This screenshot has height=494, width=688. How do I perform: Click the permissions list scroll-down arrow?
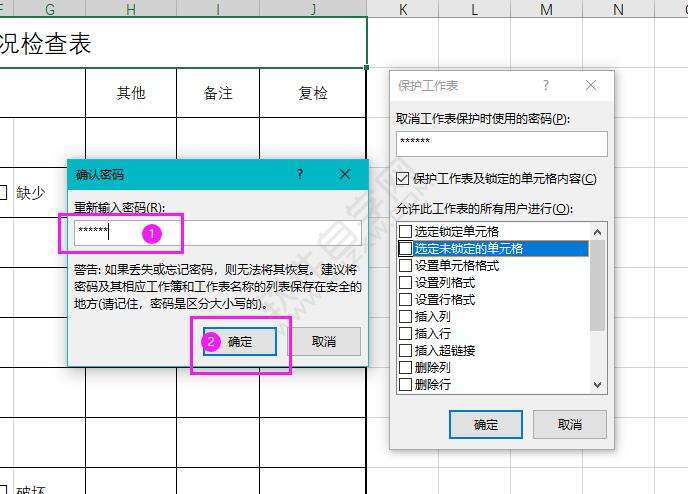coord(597,385)
